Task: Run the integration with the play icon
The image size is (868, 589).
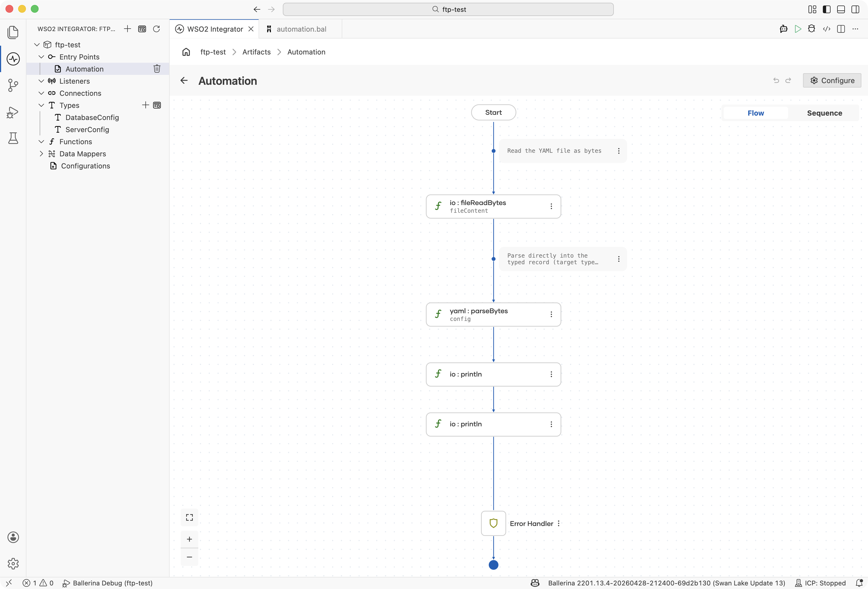Action: coord(798,29)
